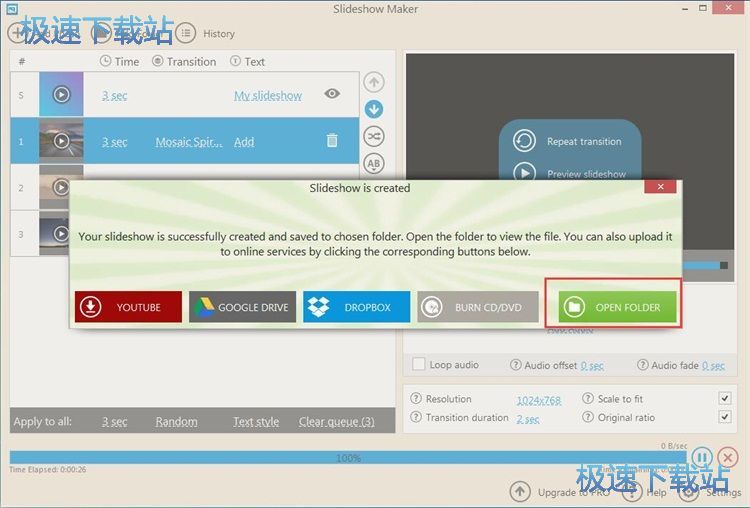The height and width of the screenshot is (508, 750).
Task: Toggle visibility eye on My slideshow row
Action: [x=332, y=94]
